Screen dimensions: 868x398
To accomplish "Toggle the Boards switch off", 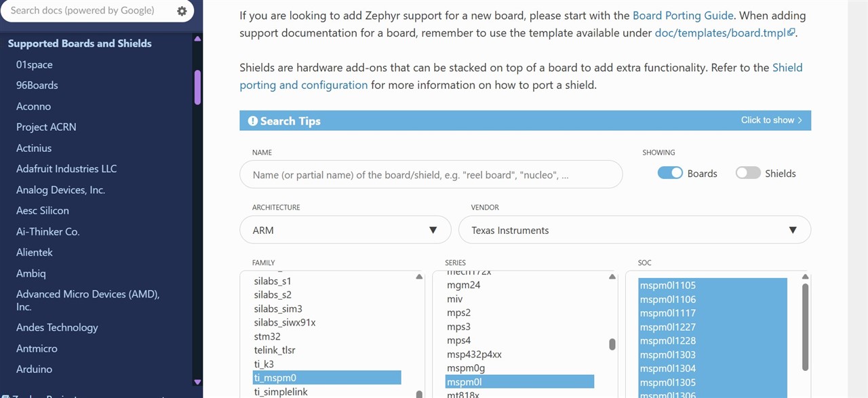I will pos(670,173).
